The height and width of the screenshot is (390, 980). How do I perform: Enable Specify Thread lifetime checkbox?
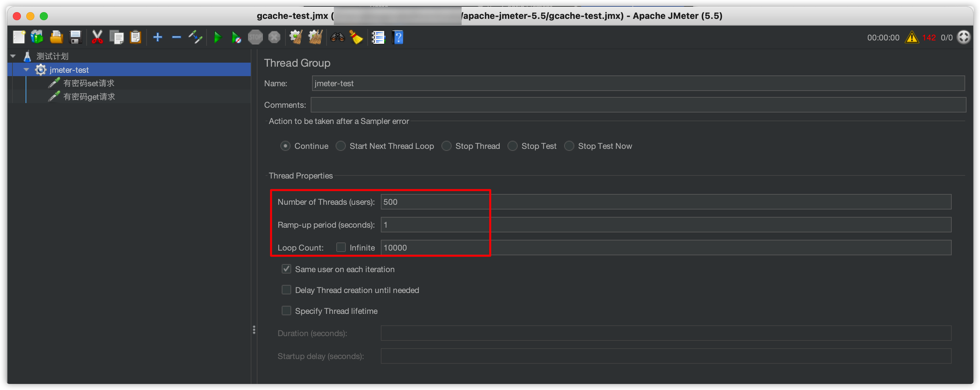pyautogui.click(x=286, y=311)
